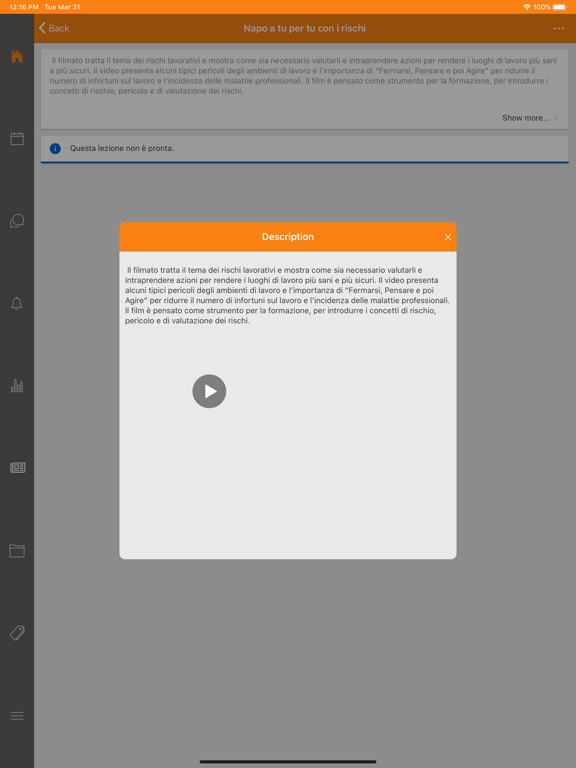The image size is (576, 768).
Task: Tap the three-dots more options icon
Action: click(558, 28)
